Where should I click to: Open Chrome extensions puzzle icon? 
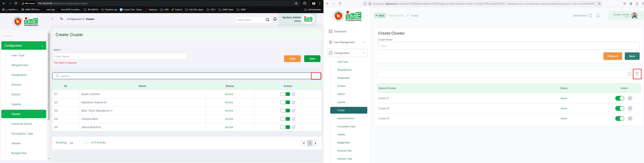[x=304, y=4]
